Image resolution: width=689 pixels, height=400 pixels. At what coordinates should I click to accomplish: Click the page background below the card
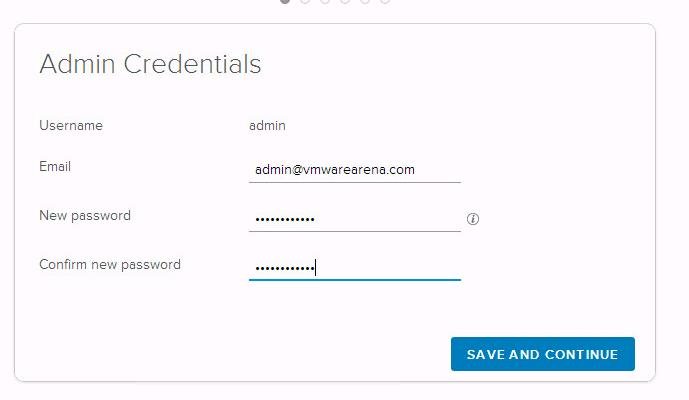click(x=340, y=391)
